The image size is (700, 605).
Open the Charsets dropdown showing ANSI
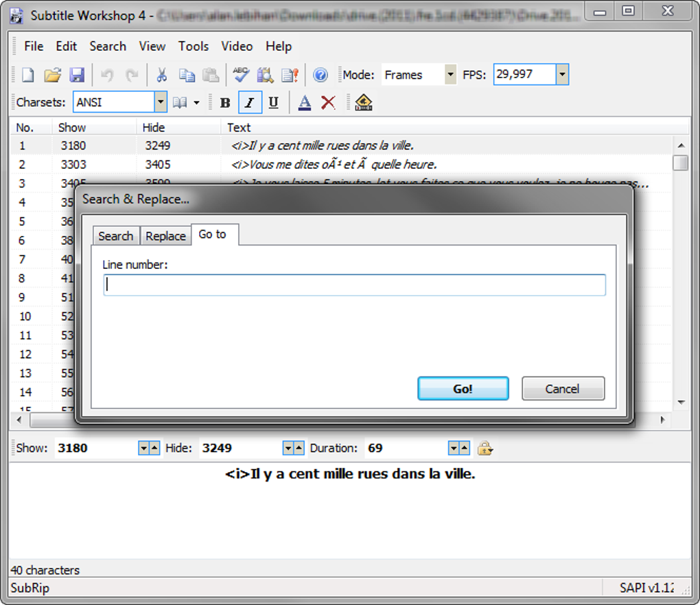coord(161,102)
